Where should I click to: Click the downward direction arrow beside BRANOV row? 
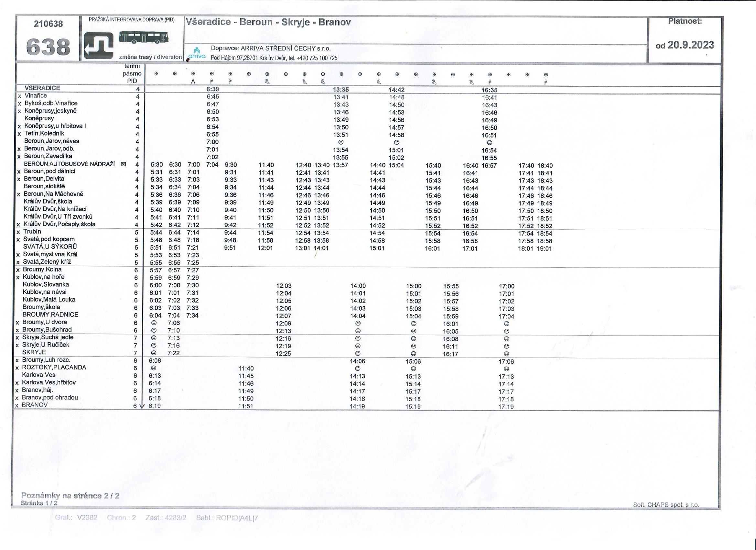pyautogui.click(x=142, y=405)
